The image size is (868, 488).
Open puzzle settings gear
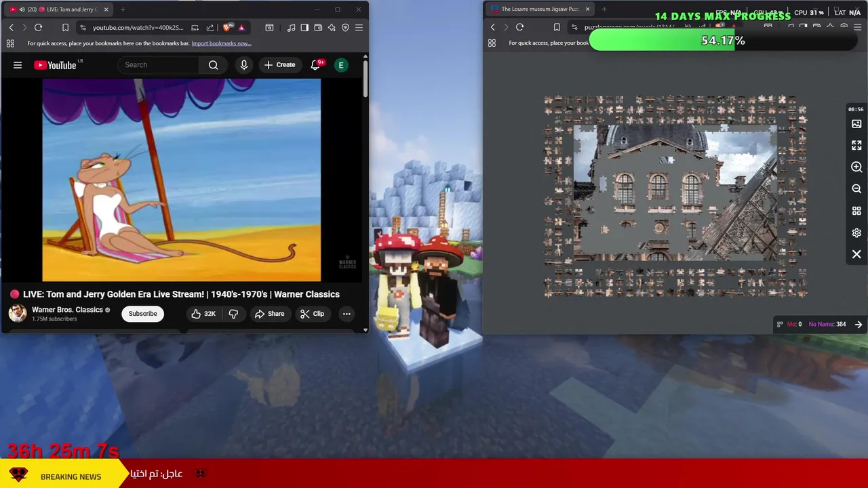pos(856,232)
